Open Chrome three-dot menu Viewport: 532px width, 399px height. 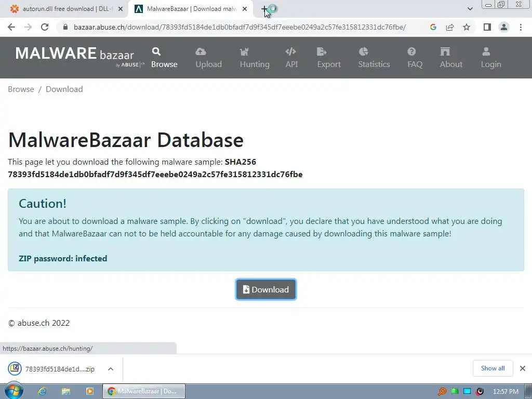click(521, 27)
